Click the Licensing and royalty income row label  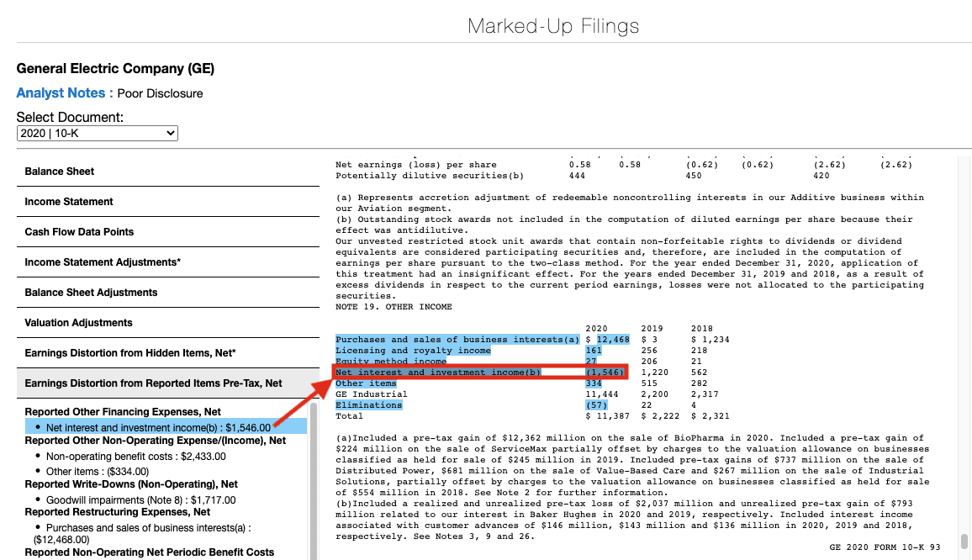coord(413,351)
